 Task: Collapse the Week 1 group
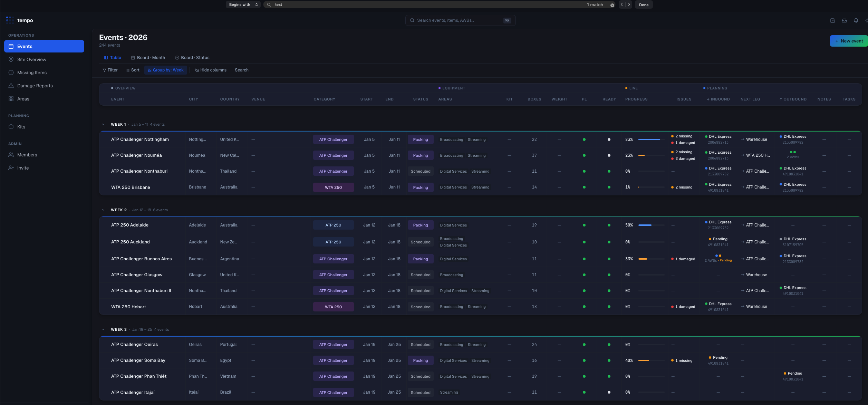click(x=103, y=124)
